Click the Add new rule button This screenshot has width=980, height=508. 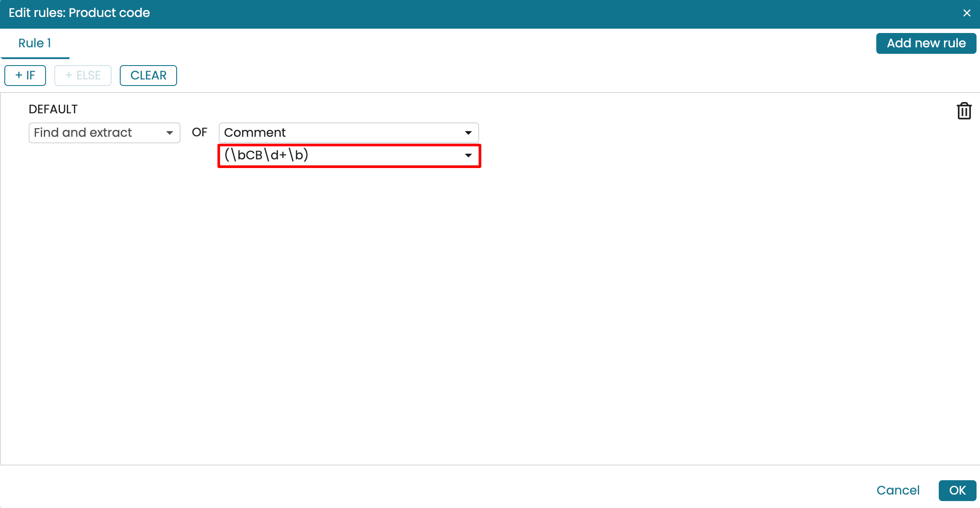(x=926, y=43)
